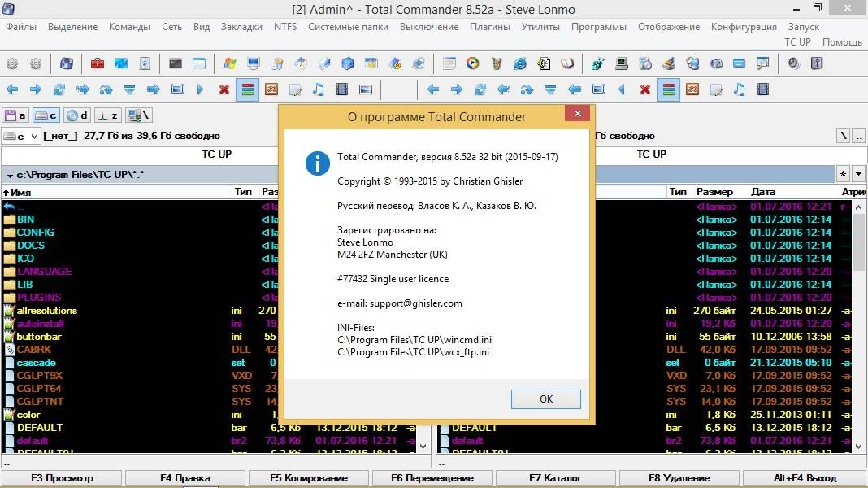The height and width of the screenshot is (488, 868).
Task: Go to root with the backslash button
Action: coord(843,136)
